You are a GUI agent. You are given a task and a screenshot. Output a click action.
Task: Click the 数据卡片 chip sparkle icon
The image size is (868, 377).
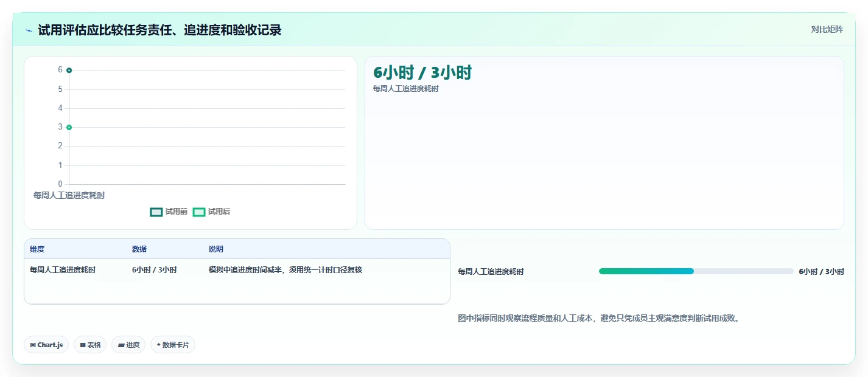coord(158,345)
